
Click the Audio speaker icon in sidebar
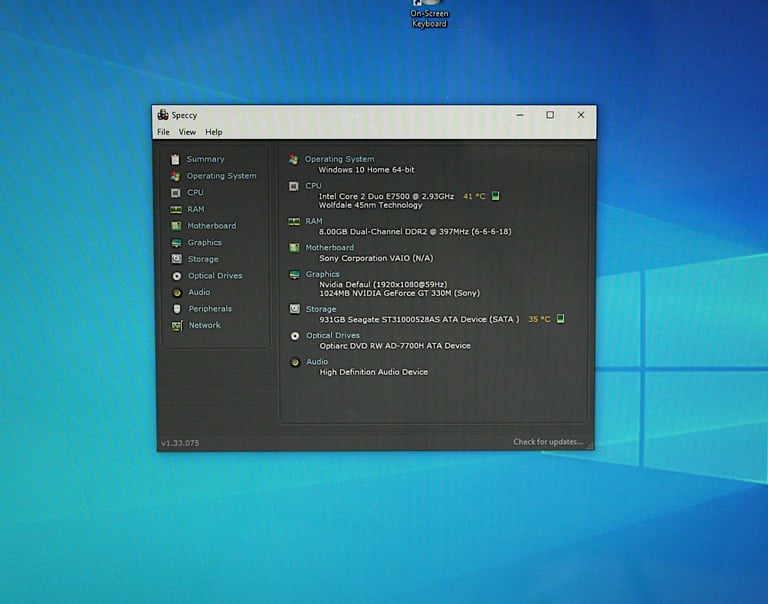[x=176, y=292]
